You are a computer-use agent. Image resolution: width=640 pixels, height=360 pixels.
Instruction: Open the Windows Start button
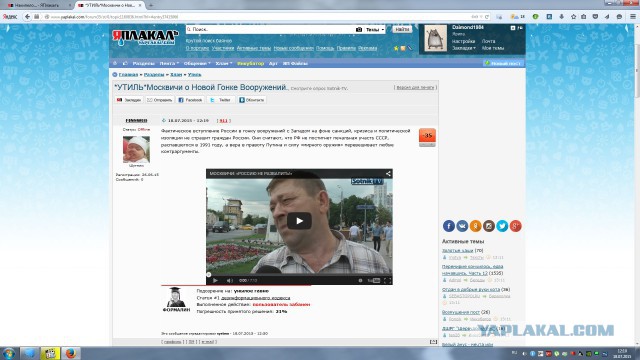pos(9,353)
